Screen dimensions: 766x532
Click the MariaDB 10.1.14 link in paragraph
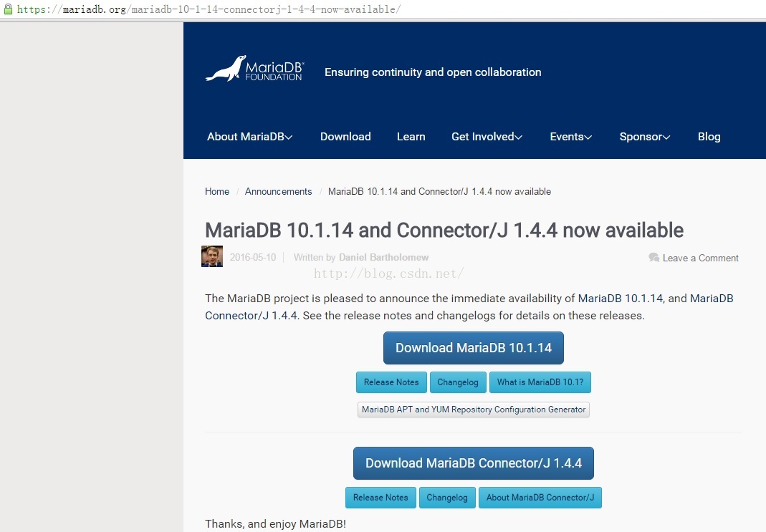pos(621,298)
